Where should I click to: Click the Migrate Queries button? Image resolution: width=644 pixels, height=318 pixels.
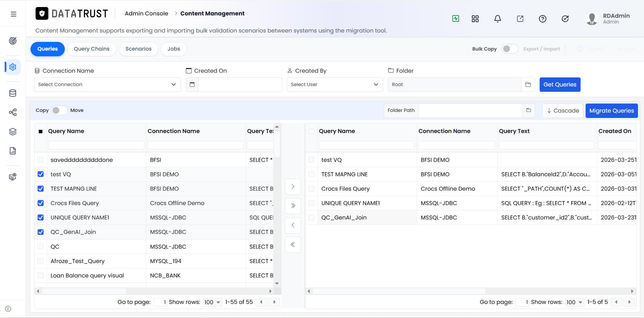[x=611, y=111]
